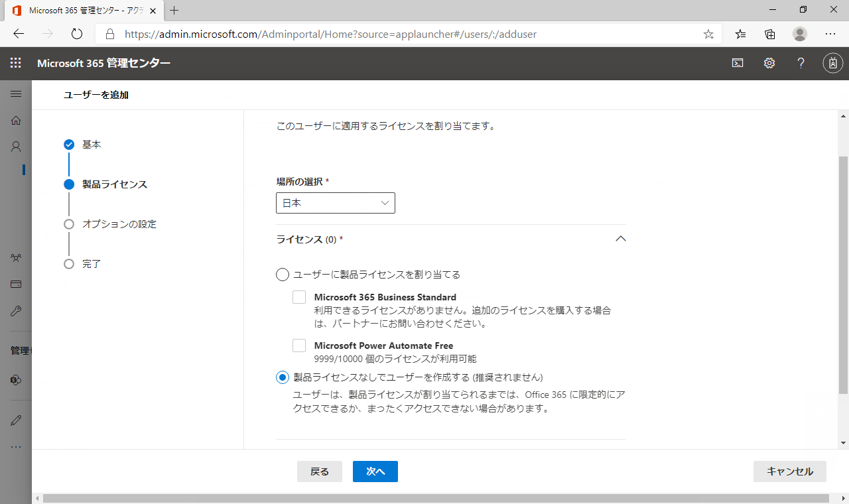Image resolution: width=849 pixels, height=504 pixels.
Task: Open the groups icon in the left navigation
Action: [16, 258]
